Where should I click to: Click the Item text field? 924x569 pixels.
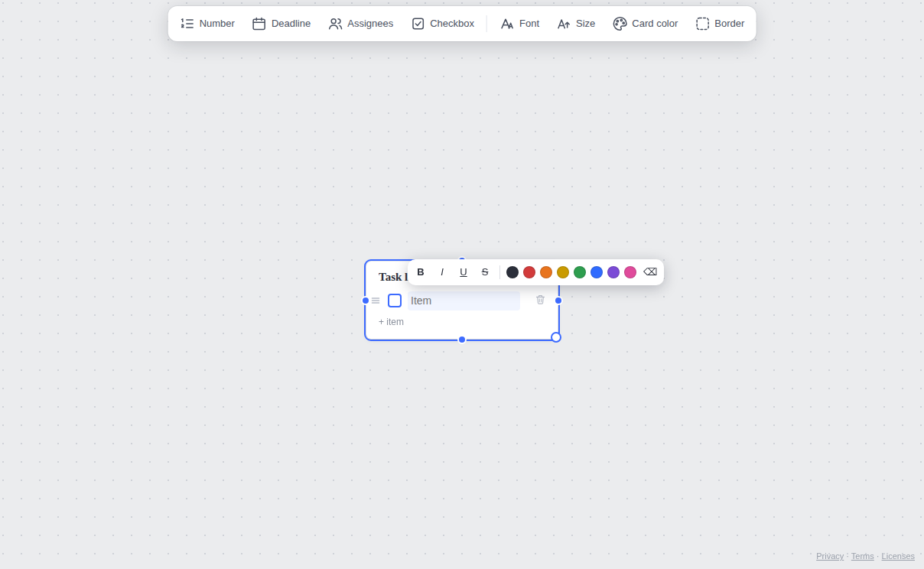pyautogui.click(x=464, y=301)
